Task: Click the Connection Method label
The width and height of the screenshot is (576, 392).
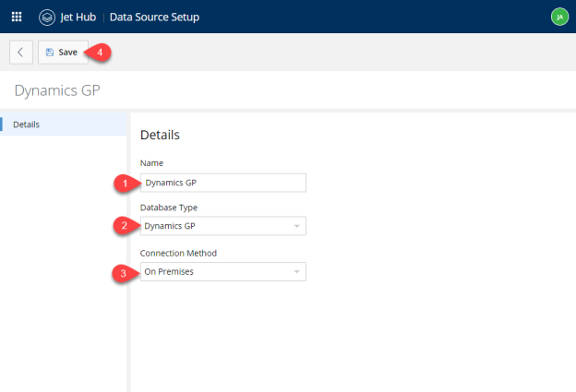Action: pos(178,254)
